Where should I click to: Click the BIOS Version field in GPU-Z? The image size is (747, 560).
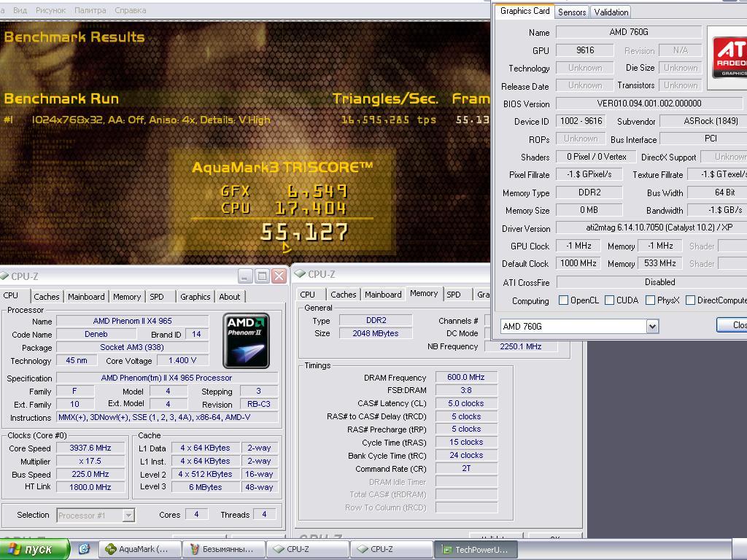pyautogui.click(x=649, y=104)
